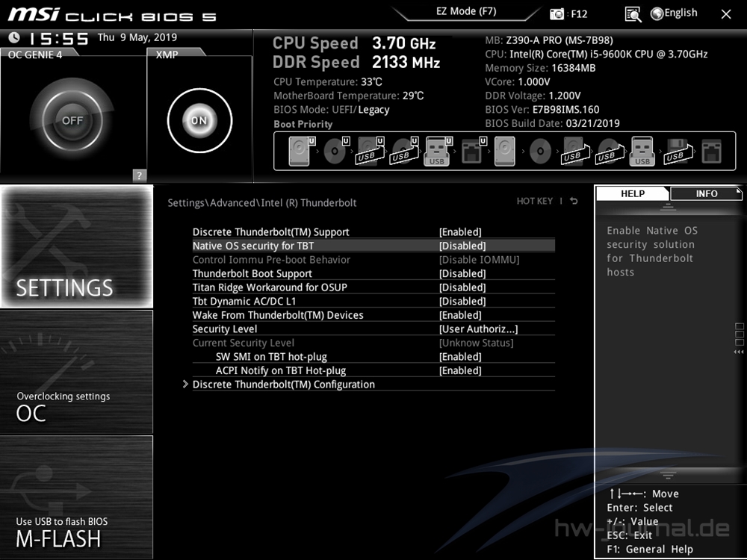Toggle the OC Genie 4 OFF knob

[x=72, y=120]
